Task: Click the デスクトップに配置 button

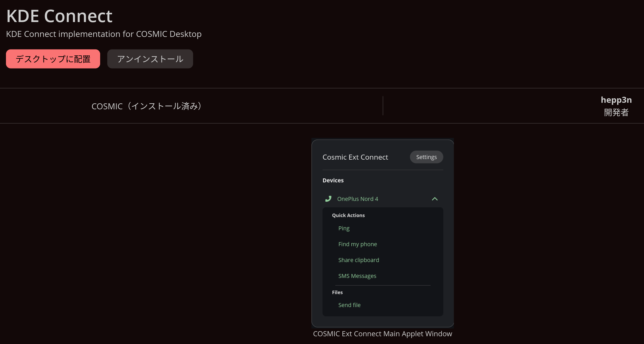Action: pyautogui.click(x=53, y=59)
